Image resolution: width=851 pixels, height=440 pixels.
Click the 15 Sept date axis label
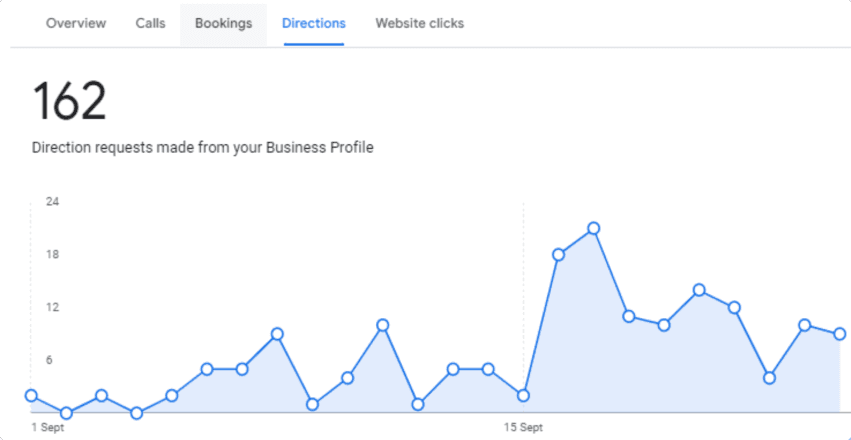(x=523, y=427)
